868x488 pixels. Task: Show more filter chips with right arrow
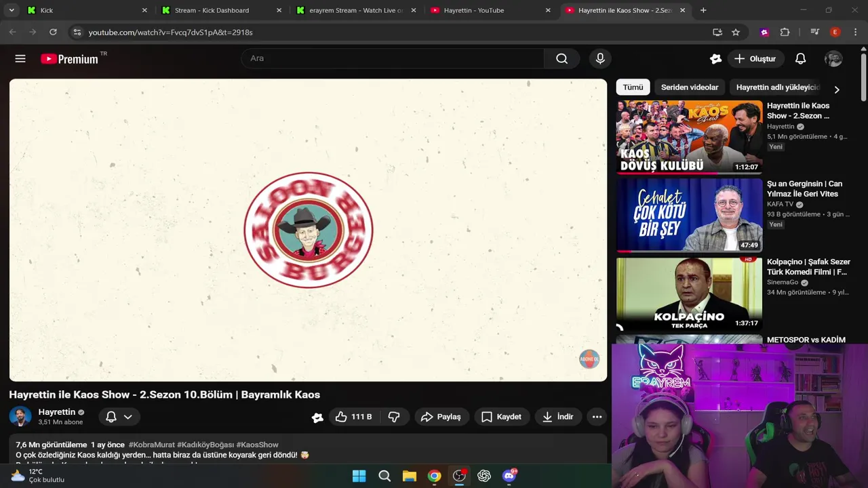[x=837, y=89]
